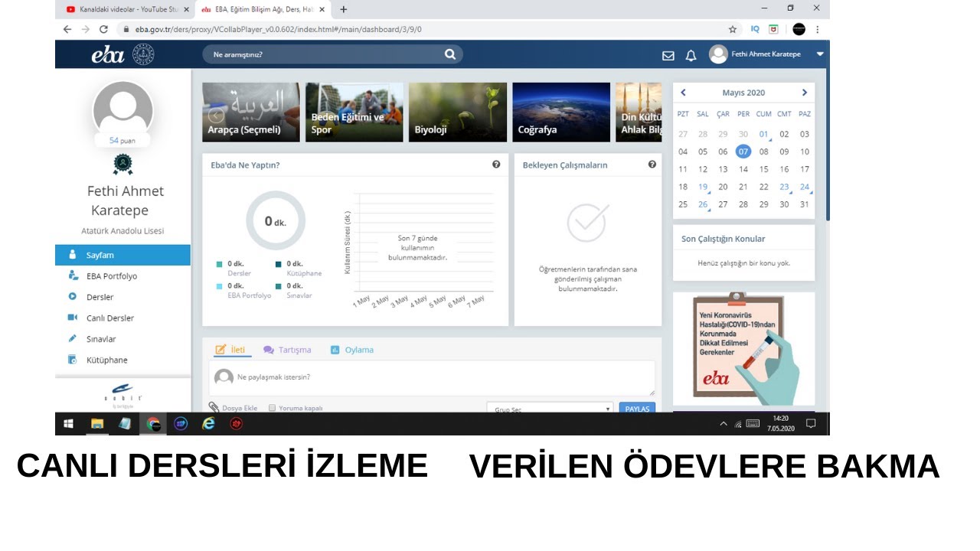This screenshot has width=980, height=551.
Task: Switch to the Kanaldaki videolar YouTube tab
Action: point(122,9)
